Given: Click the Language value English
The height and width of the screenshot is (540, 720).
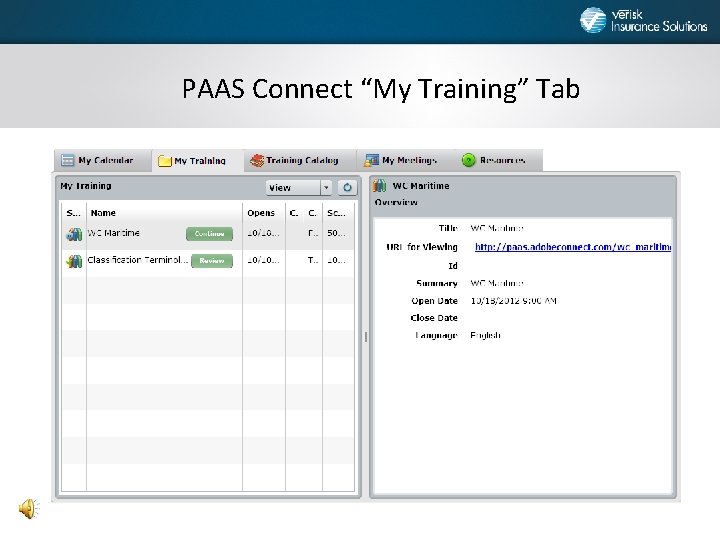Looking at the screenshot, I should pyautogui.click(x=485, y=335).
